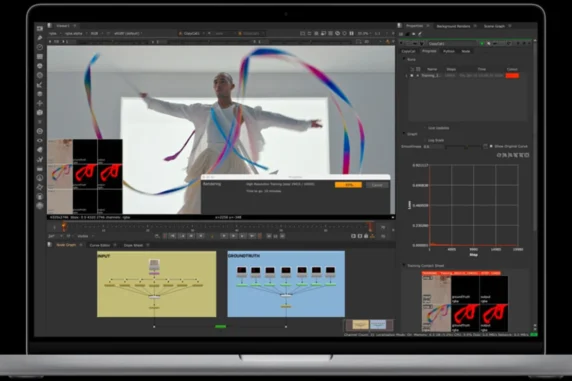Switch to the CopyCat tab
Image resolution: width=572 pixels, height=381 pixels.
point(408,51)
